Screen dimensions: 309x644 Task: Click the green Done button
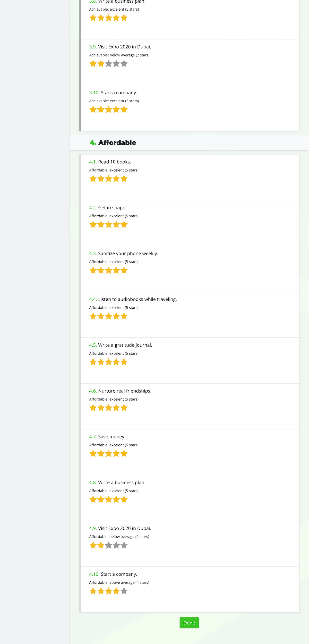click(189, 623)
